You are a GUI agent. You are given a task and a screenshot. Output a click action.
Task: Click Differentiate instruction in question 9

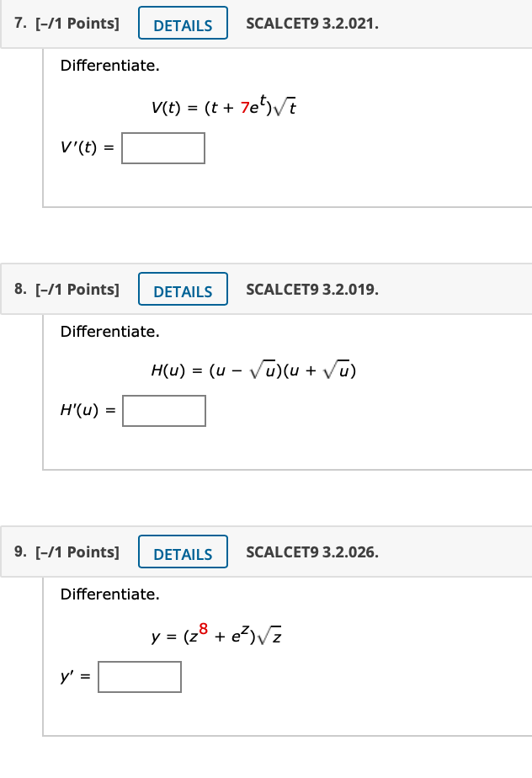tap(110, 594)
